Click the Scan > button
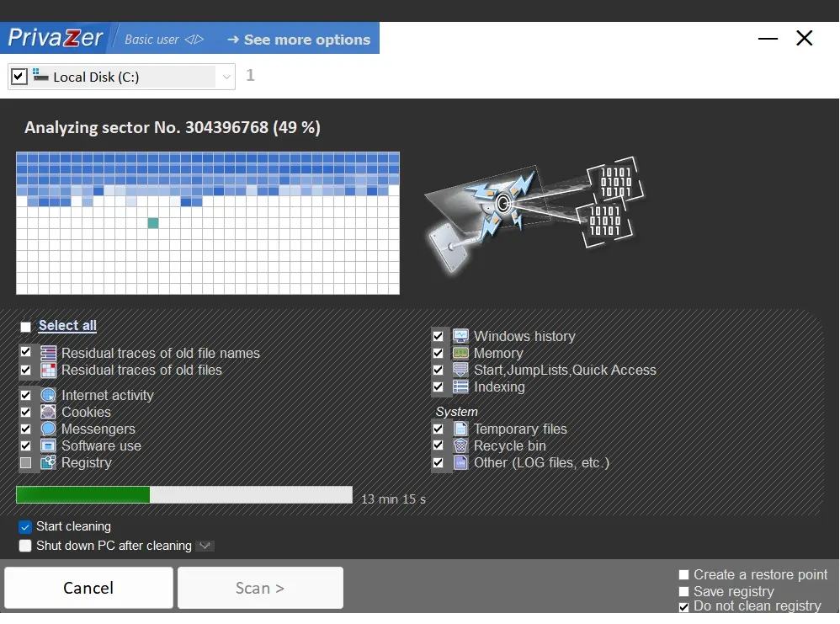This screenshot has height=624, width=840. pyautogui.click(x=260, y=588)
